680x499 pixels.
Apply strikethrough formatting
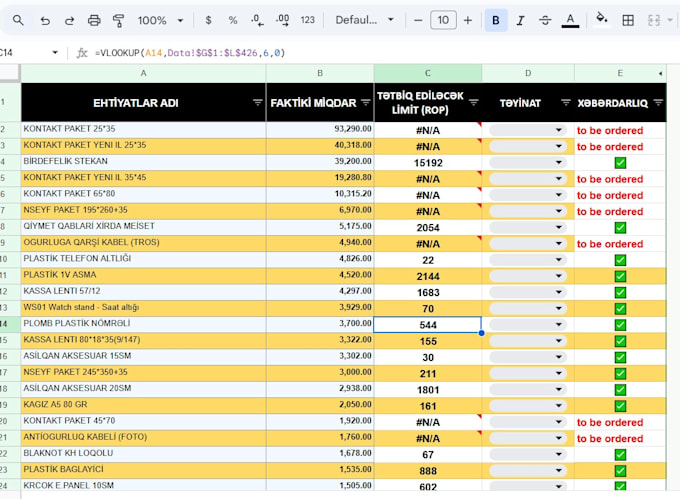tap(545, 20)
